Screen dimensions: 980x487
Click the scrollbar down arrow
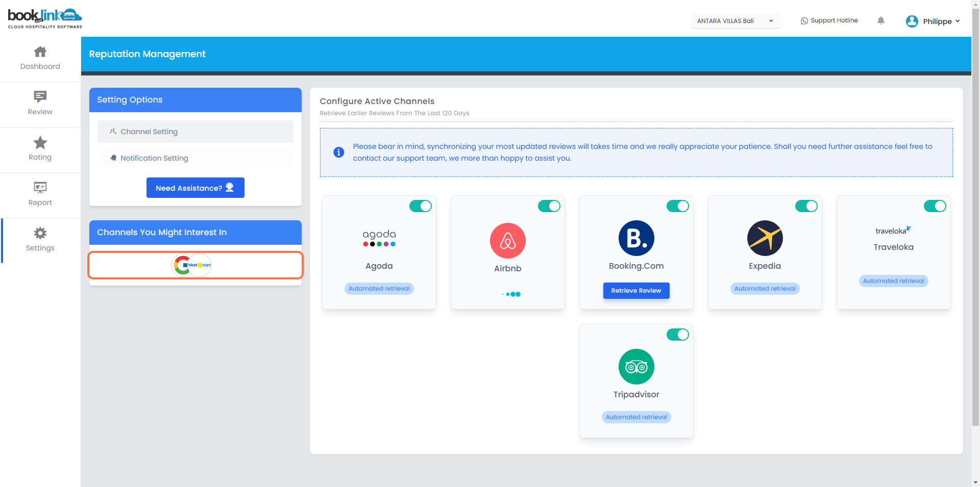(x=975, y=482)
